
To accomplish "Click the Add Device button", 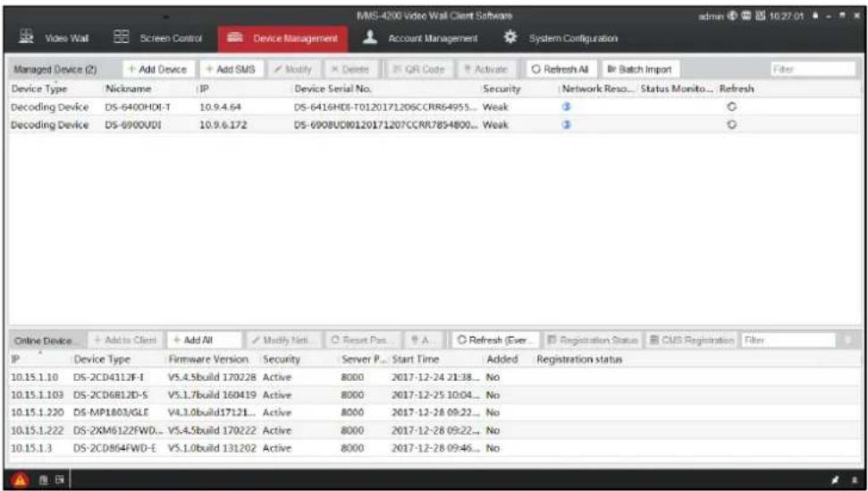I will coord(159,70).
